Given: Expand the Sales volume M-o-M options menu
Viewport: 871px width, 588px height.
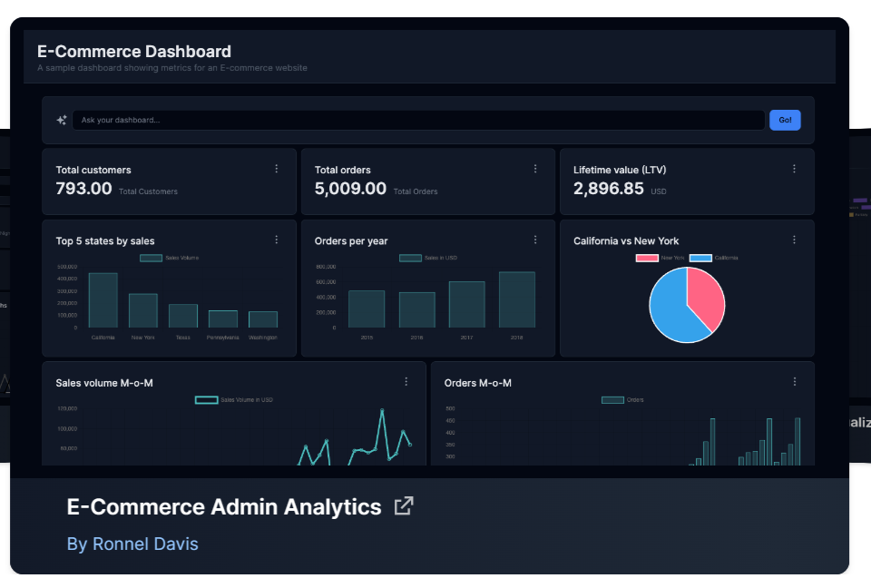Looking at the screenshot, I should [406, 382].
